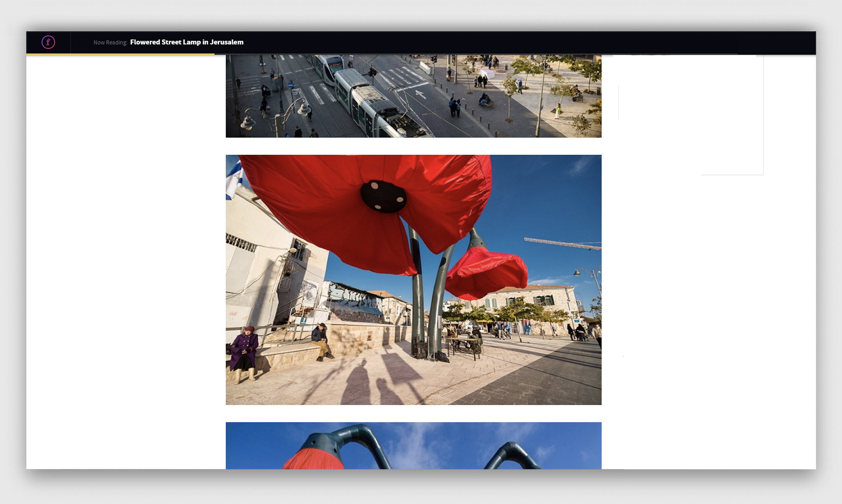
Task: Open the giant red poppy lamp photo
Action: tap(413, 279)
